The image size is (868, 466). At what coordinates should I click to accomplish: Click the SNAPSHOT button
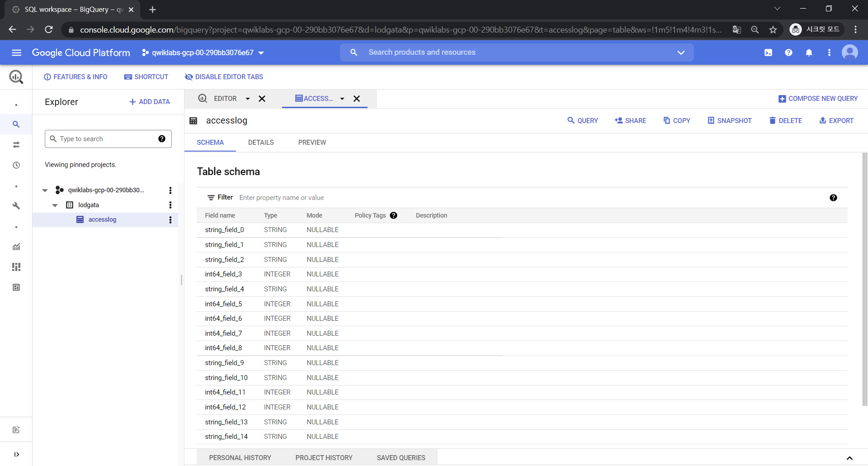tap(730, 121)
